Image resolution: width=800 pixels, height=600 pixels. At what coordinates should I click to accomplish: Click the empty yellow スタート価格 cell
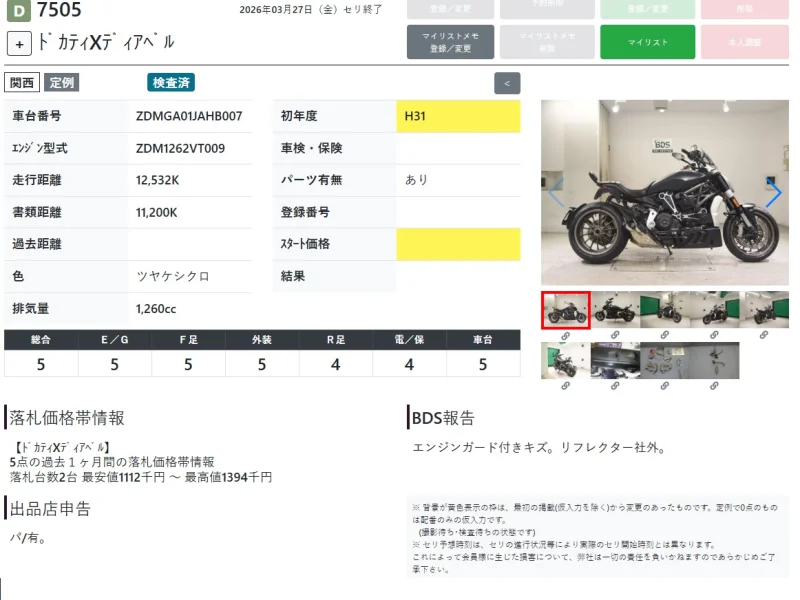458,244
